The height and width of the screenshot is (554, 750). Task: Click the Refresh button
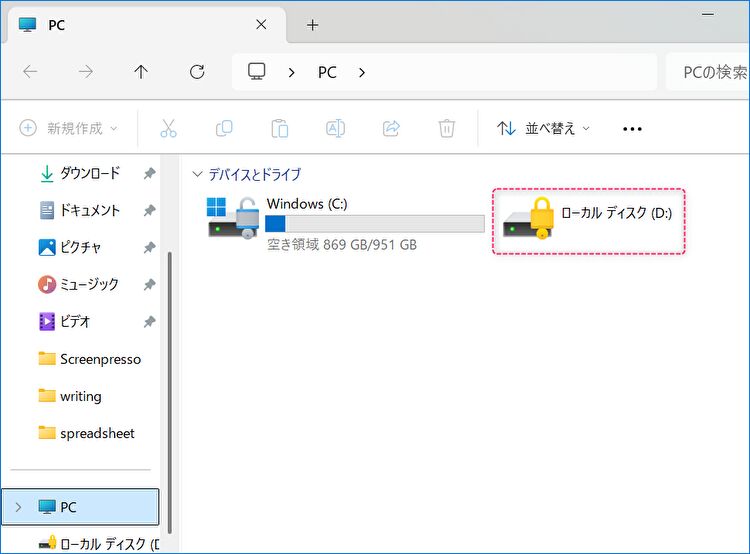tap(197, 72)
